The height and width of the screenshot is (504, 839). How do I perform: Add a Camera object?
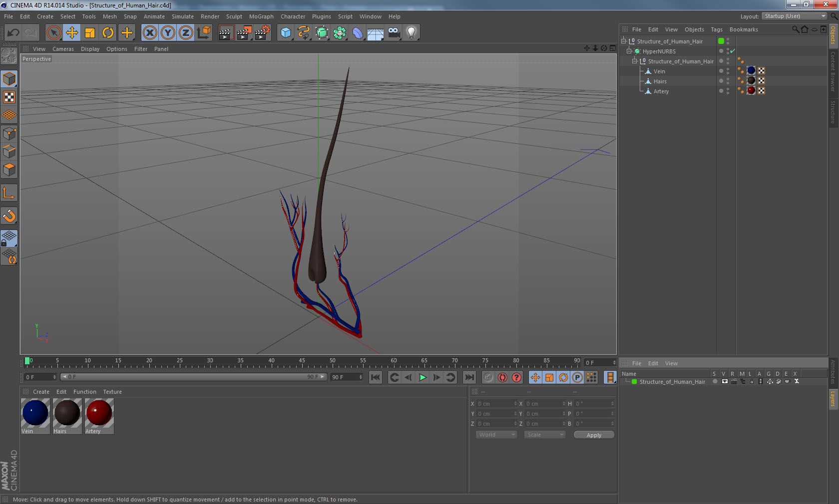[x=394, y=33]
